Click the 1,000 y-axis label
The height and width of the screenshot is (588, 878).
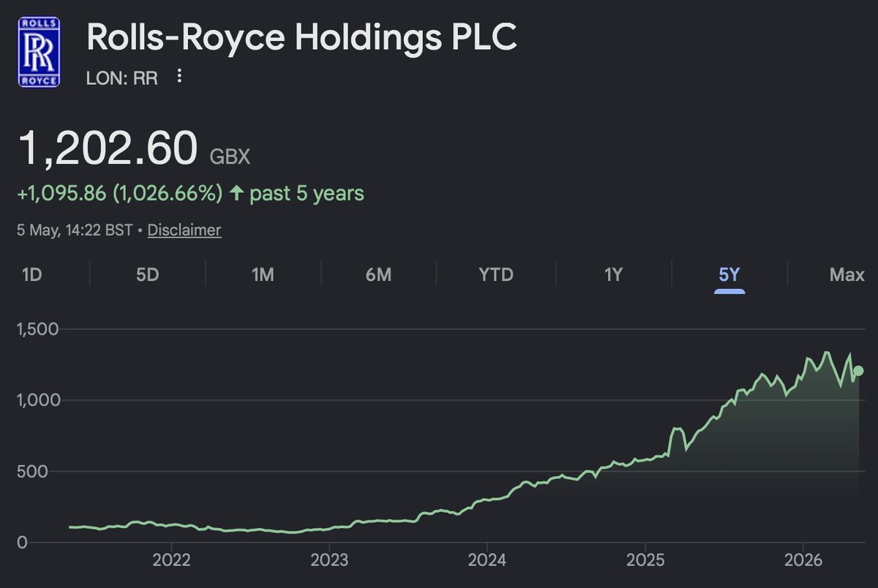pos(38,400)
